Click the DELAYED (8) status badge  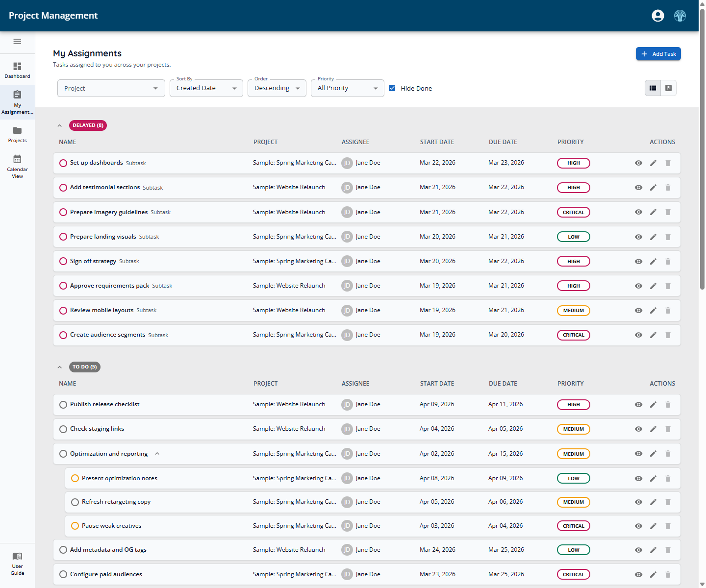[88, 125]
